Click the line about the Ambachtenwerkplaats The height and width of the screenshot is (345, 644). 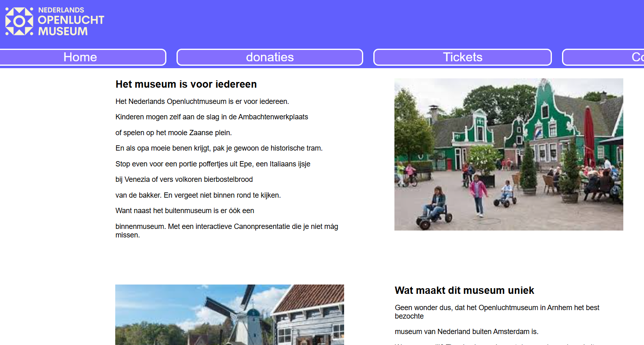pos(211,117)
